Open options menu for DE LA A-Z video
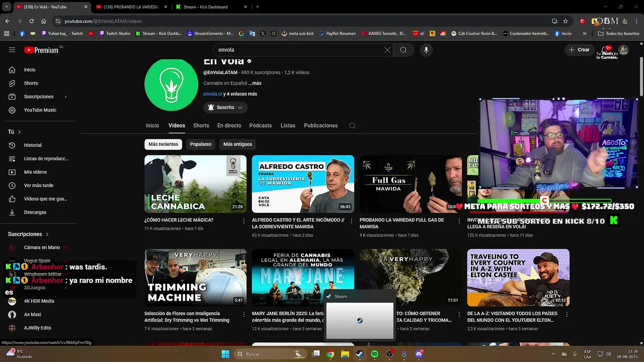The height and width of the screenshot is (362, 644). [x=567, y=314]
